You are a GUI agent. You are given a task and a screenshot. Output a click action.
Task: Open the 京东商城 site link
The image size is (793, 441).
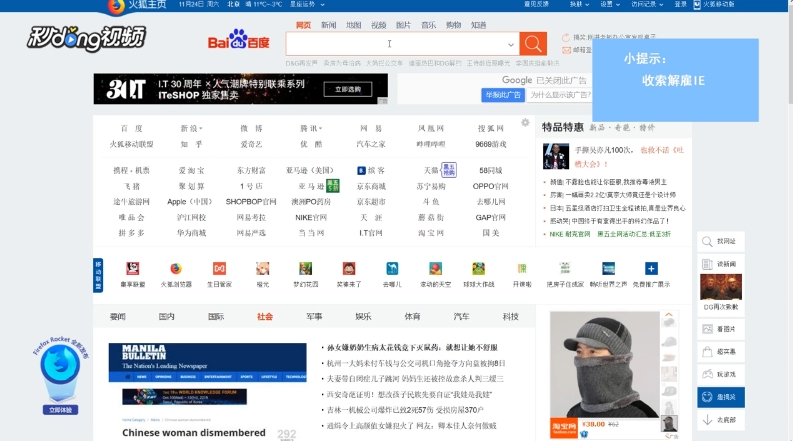371,186
